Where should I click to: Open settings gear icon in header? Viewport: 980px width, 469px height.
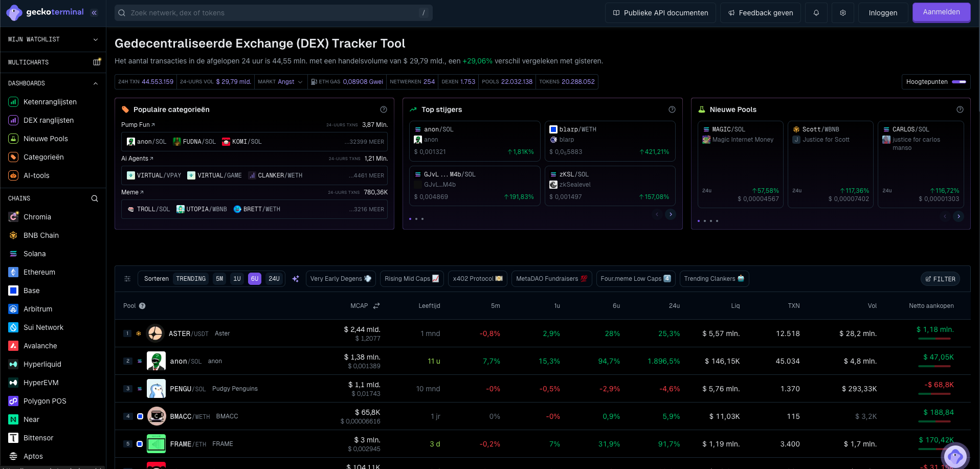click(843, 13)
